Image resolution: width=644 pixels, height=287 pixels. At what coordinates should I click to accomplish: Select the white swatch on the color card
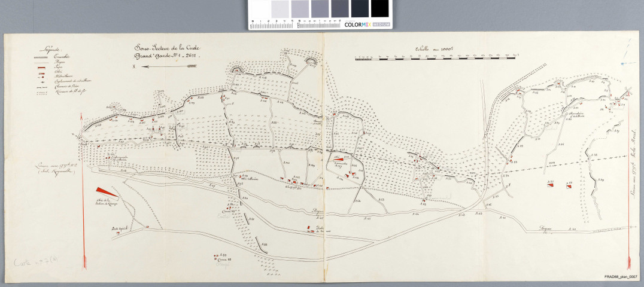(260, 8)
